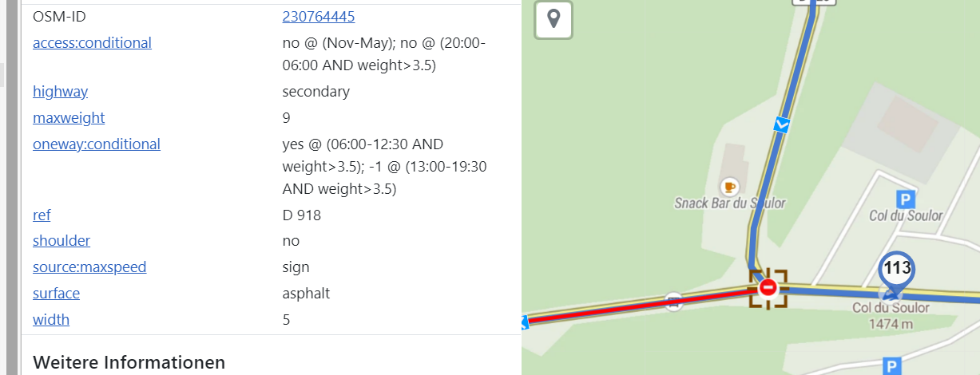This screenshot has width=980, height=375.
Task: Open the shoulder tag link
Action: point(61,240)
